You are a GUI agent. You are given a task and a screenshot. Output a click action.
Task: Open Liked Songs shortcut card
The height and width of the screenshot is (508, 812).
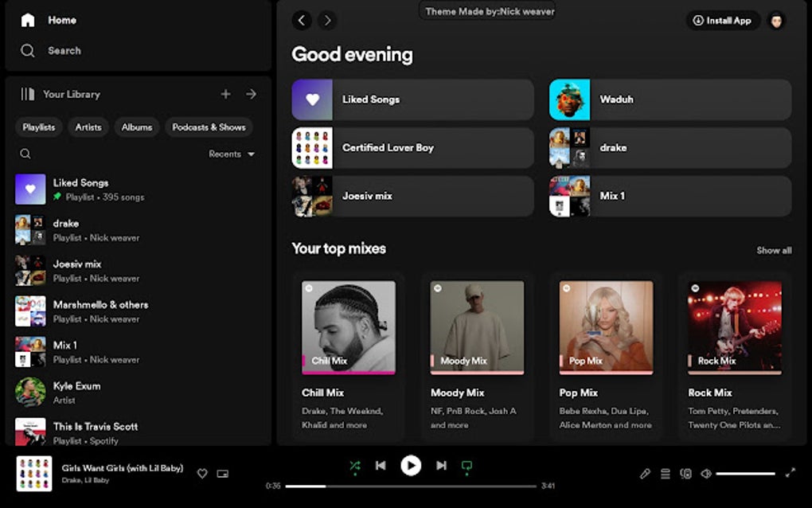[x=412, y=100]
